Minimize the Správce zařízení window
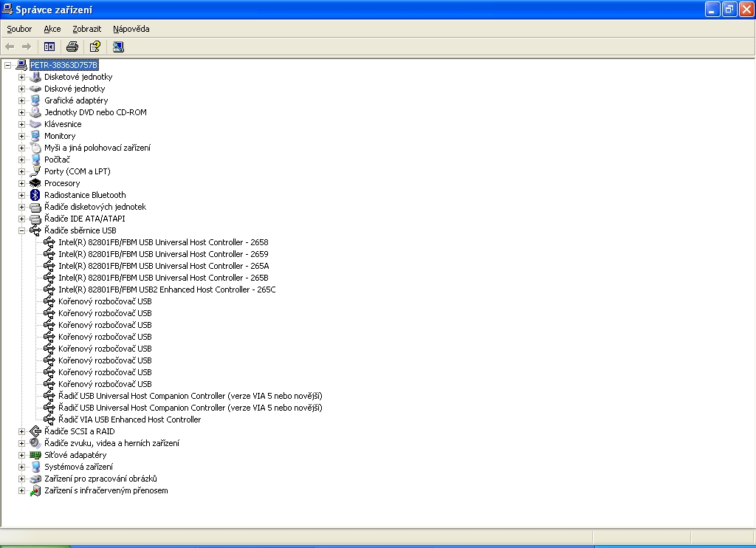Screen dimensions: 756x548 click(712, 9)
